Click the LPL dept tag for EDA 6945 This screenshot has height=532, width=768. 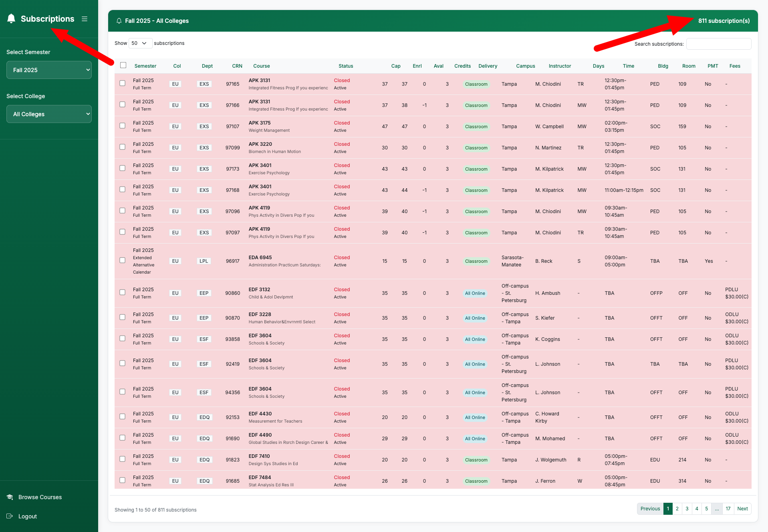point(204,261)
